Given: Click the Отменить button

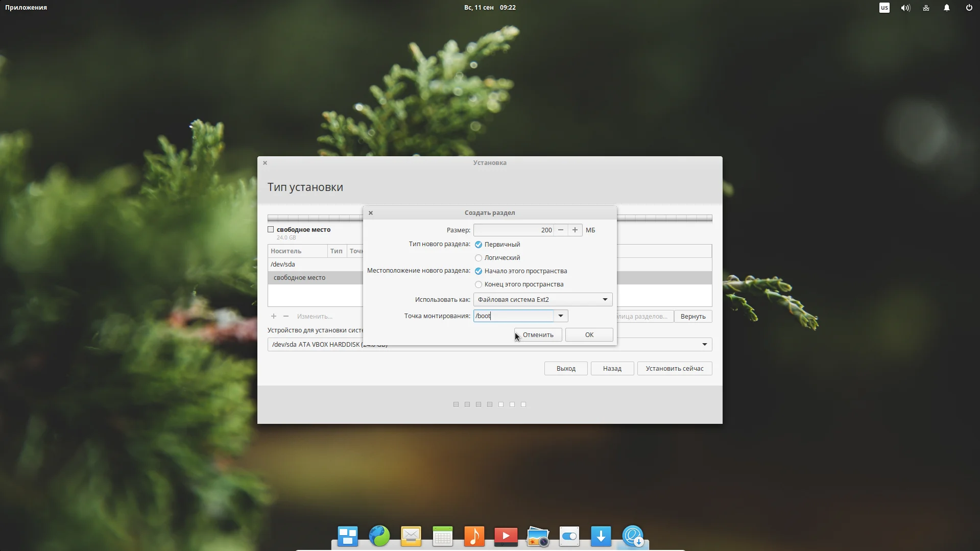Looking at the screenshot, I should (x=538, y=335).
